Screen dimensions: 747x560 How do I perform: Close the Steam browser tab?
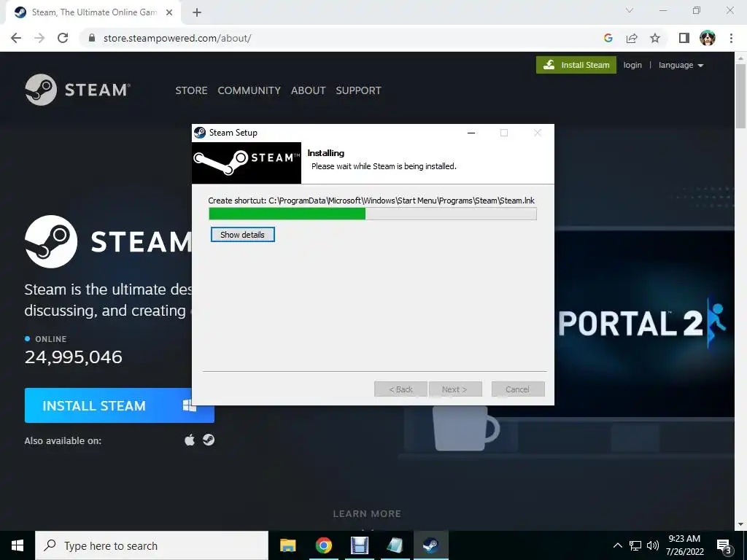(x=169, y=12)
